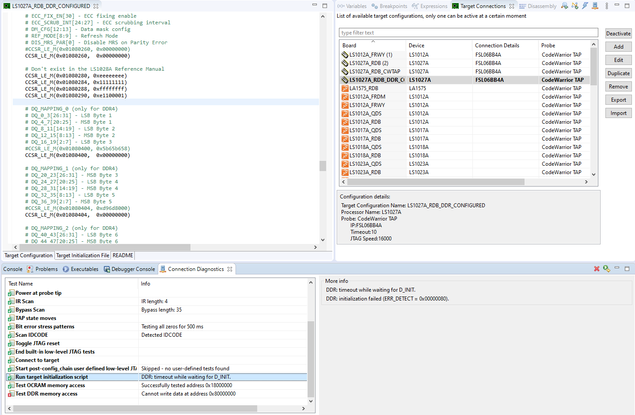Maximize the editor pane
Viewport: 635px width, 415px height.
coord(324,6)
